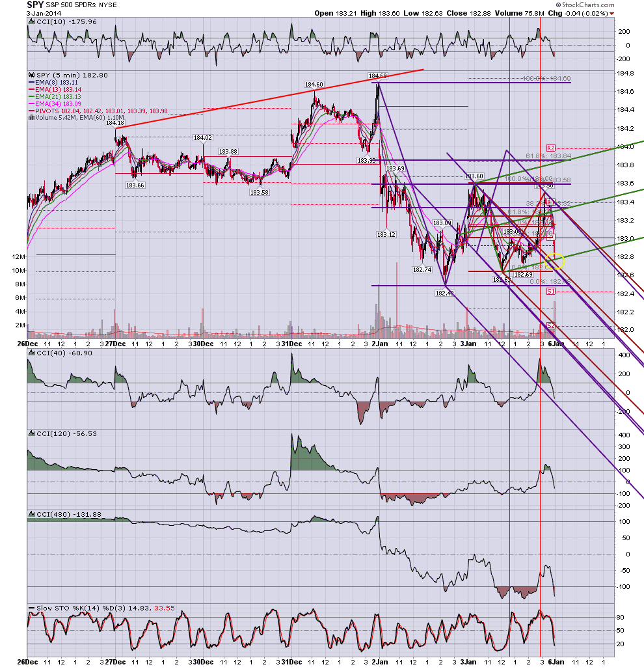Click the 183.88 price label
This screenshot has width=644, height=669.
228,152
